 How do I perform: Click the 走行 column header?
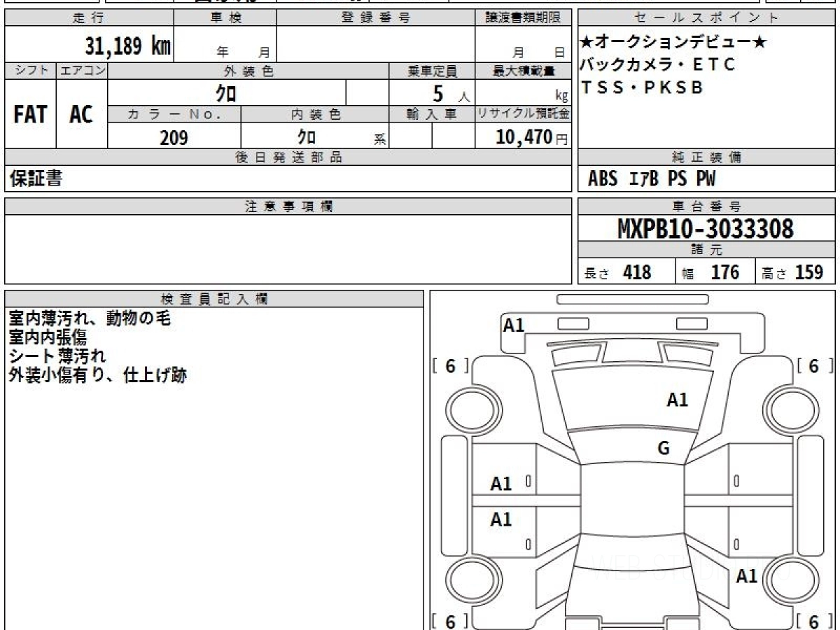pos(89,18)
